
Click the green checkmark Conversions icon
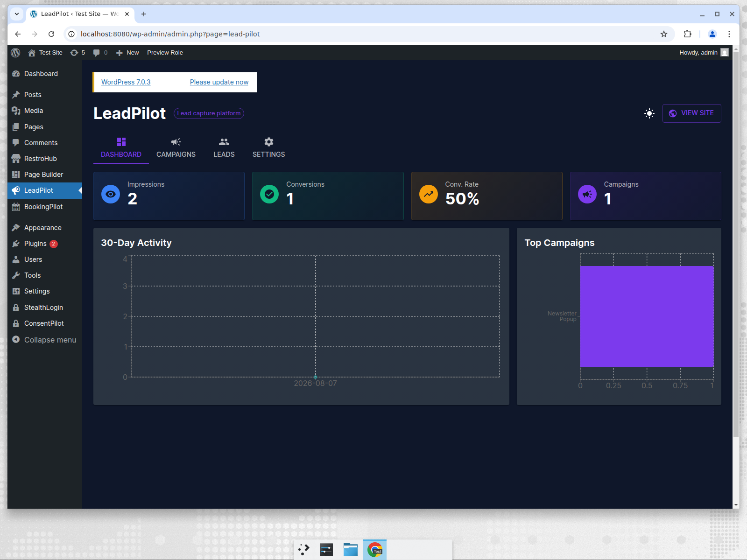(x=269, y=194)
